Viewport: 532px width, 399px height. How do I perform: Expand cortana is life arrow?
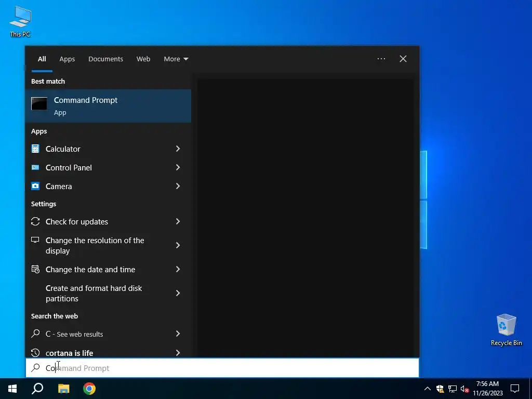click(178, 353)
